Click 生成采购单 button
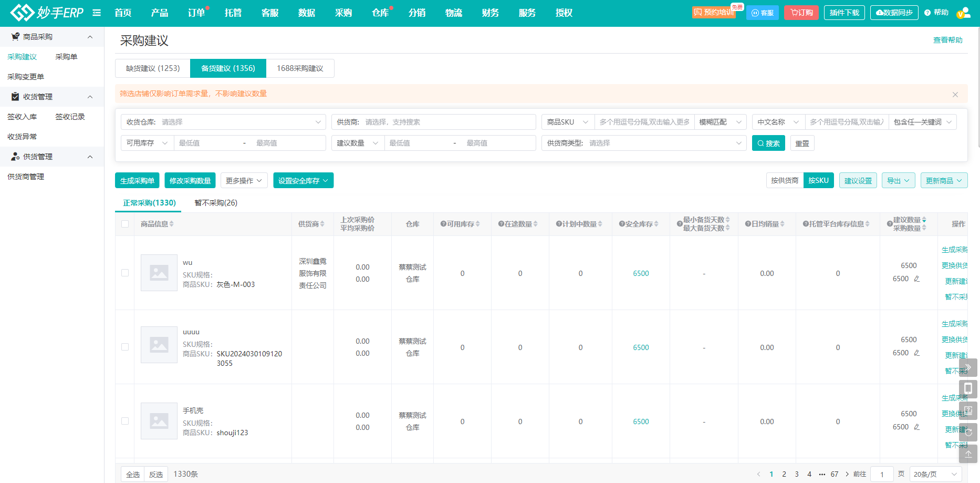Screen dimensions: 980x483 pyautogui.click(x=137, y=180)
